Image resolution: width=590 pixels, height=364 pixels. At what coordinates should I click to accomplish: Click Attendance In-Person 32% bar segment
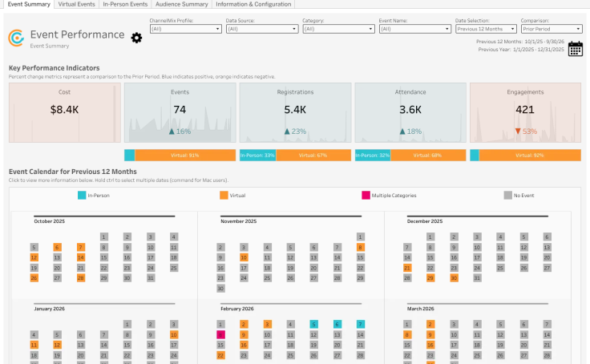tap(373, 155)
